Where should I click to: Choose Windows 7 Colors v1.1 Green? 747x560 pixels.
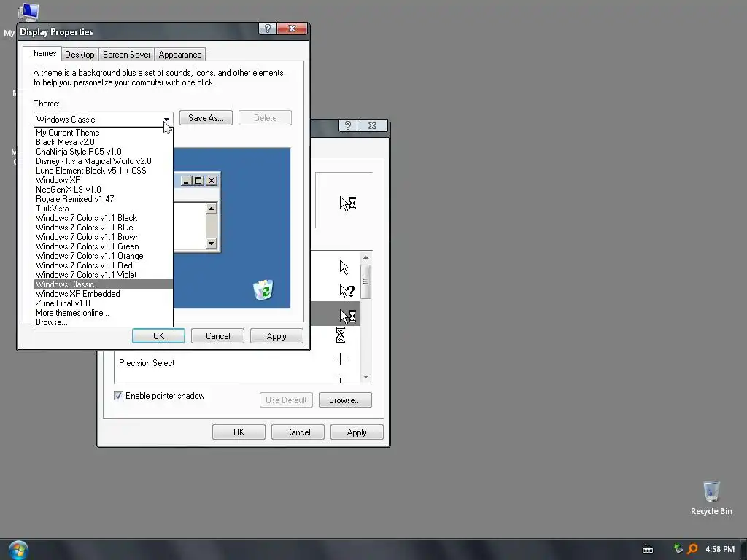104,246
